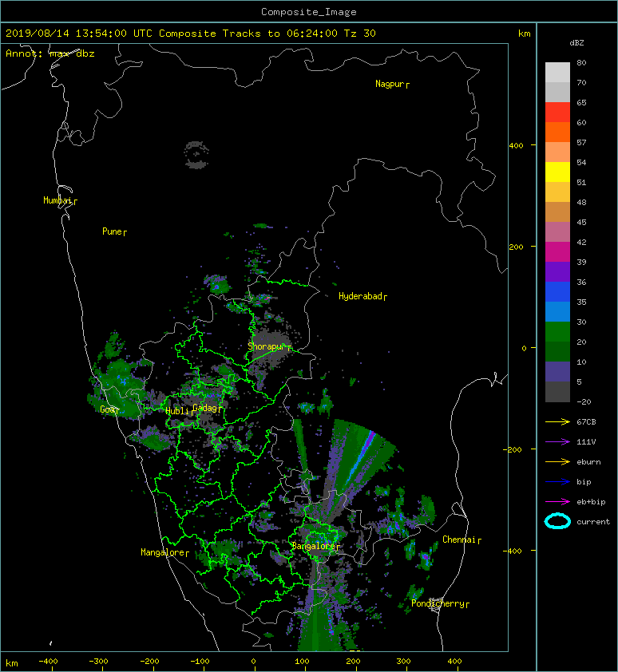
Task: Click the km label in bottom-left corner
Action: (x=12, y=663)
